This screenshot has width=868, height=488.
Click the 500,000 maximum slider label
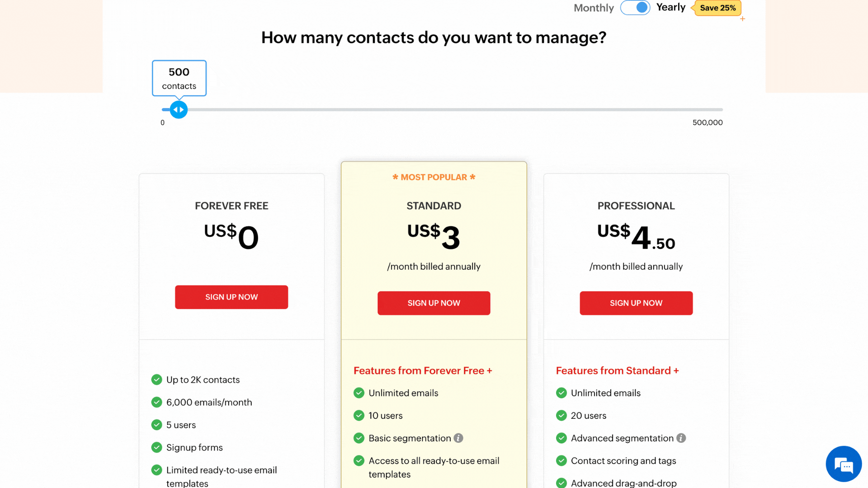click(708, 122)
